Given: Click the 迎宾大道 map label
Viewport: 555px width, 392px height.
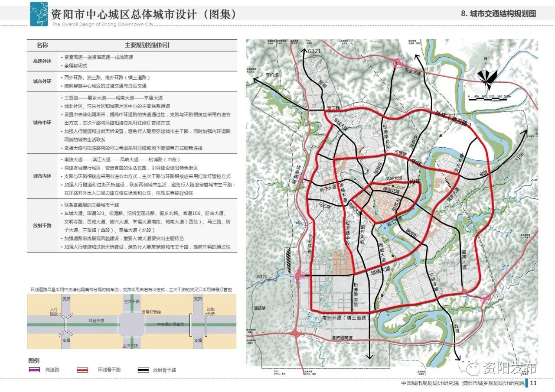Looking at the screenshot, I should pos(464,259).
